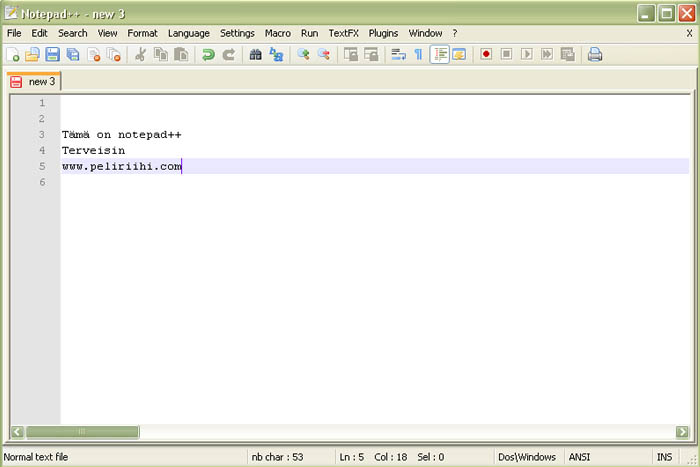Open the ? help menu
700x467 pixels.
coord(454,33)
